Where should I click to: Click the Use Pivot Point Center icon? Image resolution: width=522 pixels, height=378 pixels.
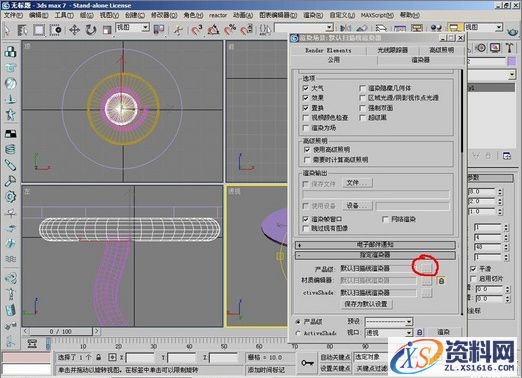pos(159,30)
